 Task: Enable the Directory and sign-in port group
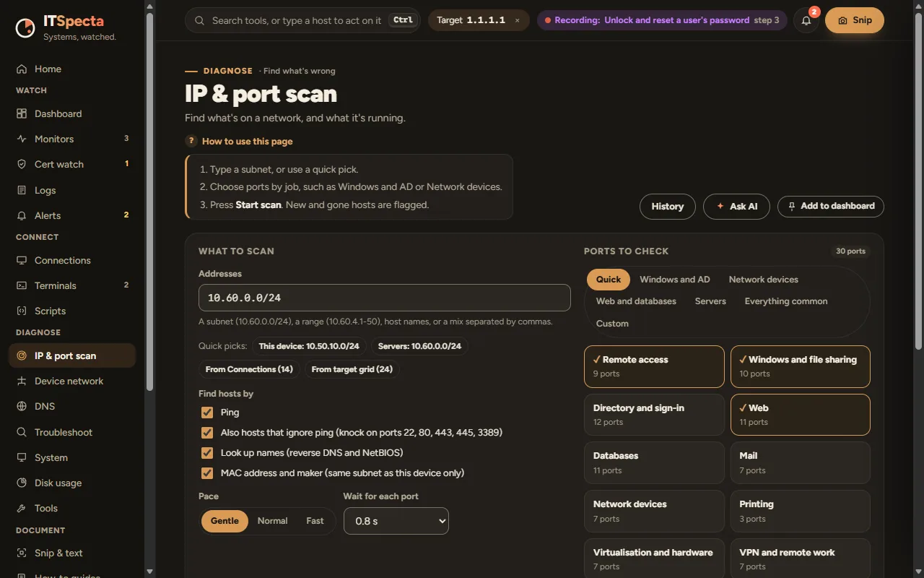(x=654, y=415)
